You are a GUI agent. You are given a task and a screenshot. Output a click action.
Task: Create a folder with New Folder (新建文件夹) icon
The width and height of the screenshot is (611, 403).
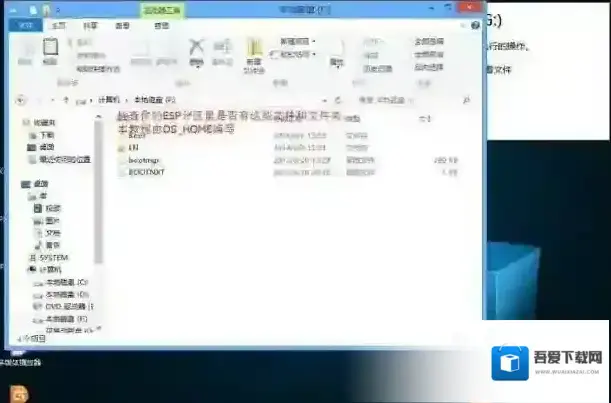click(x=254, y=51)
